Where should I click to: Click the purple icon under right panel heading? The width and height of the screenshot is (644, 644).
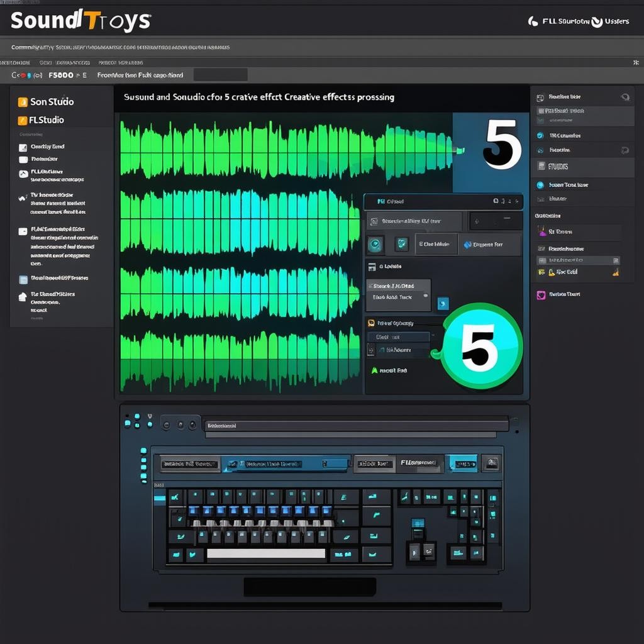[x=541, y=231]
